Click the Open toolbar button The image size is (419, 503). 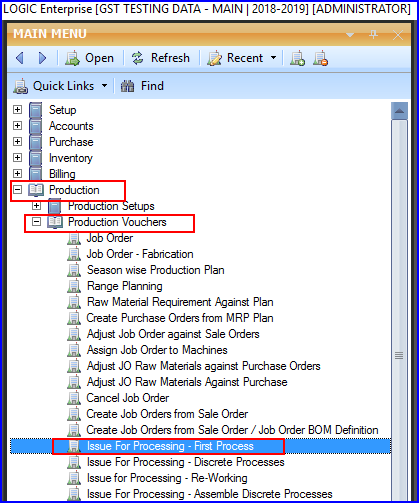pos(89,58)
